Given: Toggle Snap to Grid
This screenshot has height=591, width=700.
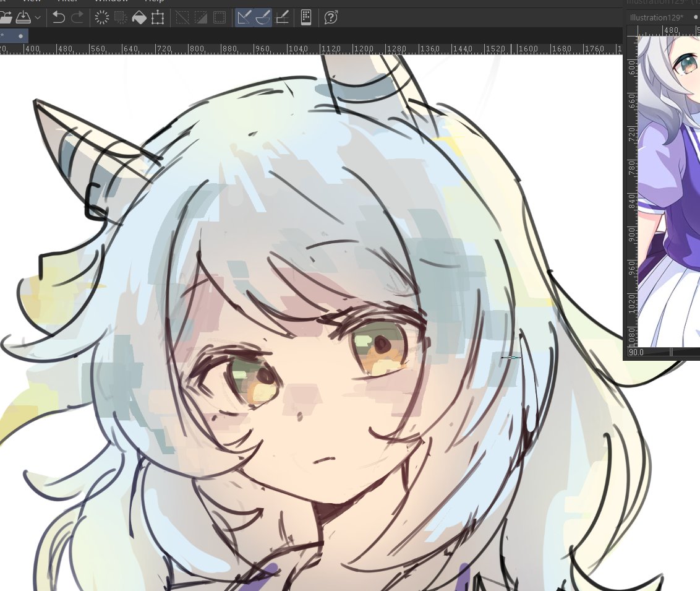Looking at the screenshot, I should 282,17.
